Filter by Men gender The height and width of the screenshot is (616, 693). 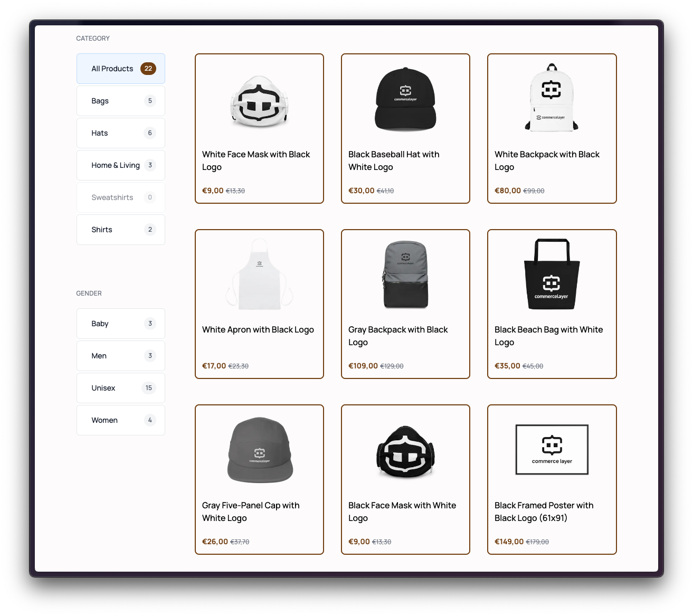pyautogui.click(x=120, y=356)
